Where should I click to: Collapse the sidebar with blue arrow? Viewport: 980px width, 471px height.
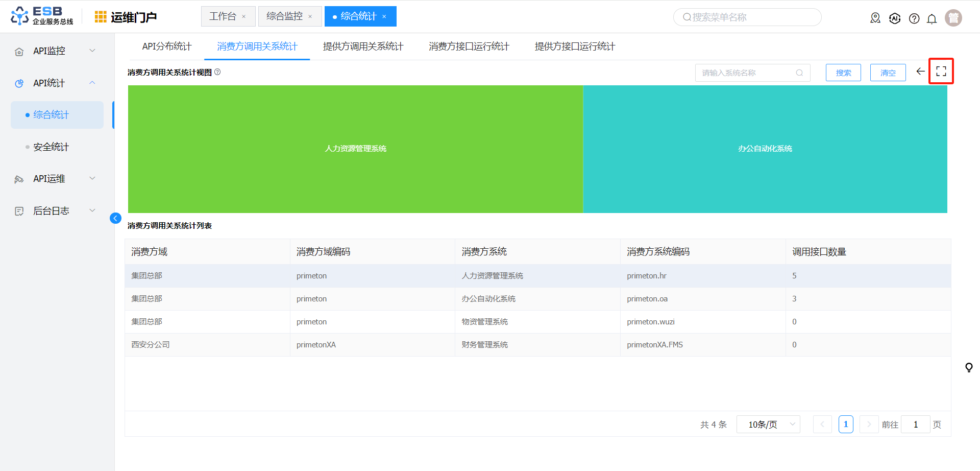(115, 218)
